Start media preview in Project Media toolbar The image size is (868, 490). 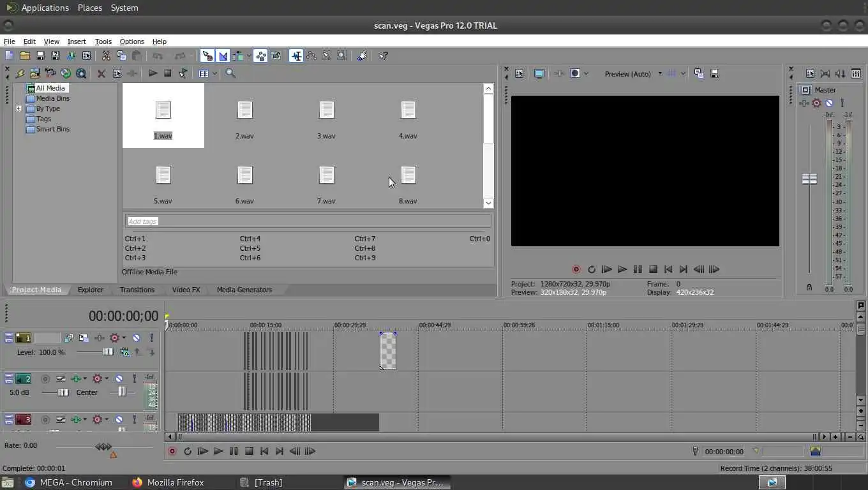[153, 73]
